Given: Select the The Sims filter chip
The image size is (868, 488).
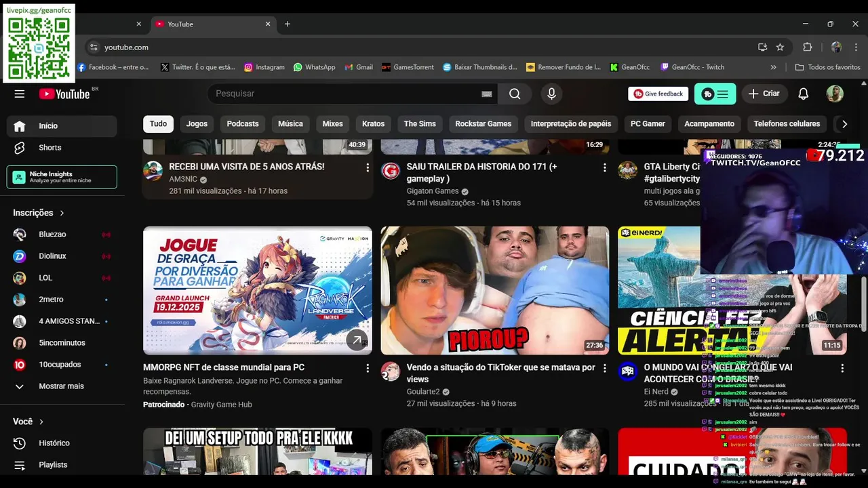Looking at the screenshot, I should (x=420, y=124).
